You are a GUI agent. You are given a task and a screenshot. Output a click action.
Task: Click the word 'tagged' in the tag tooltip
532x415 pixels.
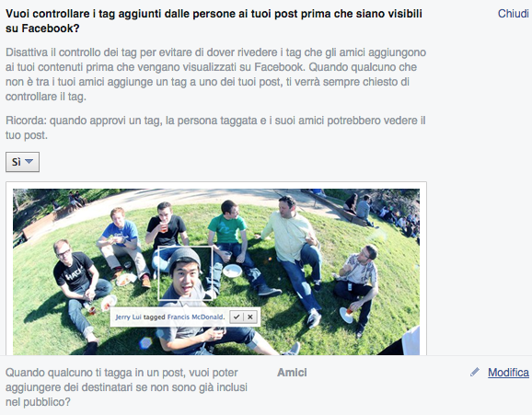pyautogui.click(x=155, y=317)
